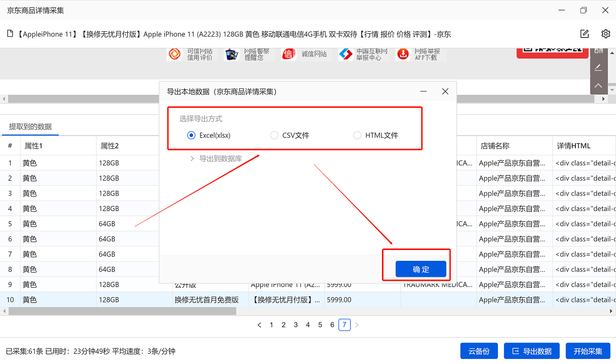The image size is (616, 364).
Task: Click the store name cell in row 6
Action: (514, 239)
